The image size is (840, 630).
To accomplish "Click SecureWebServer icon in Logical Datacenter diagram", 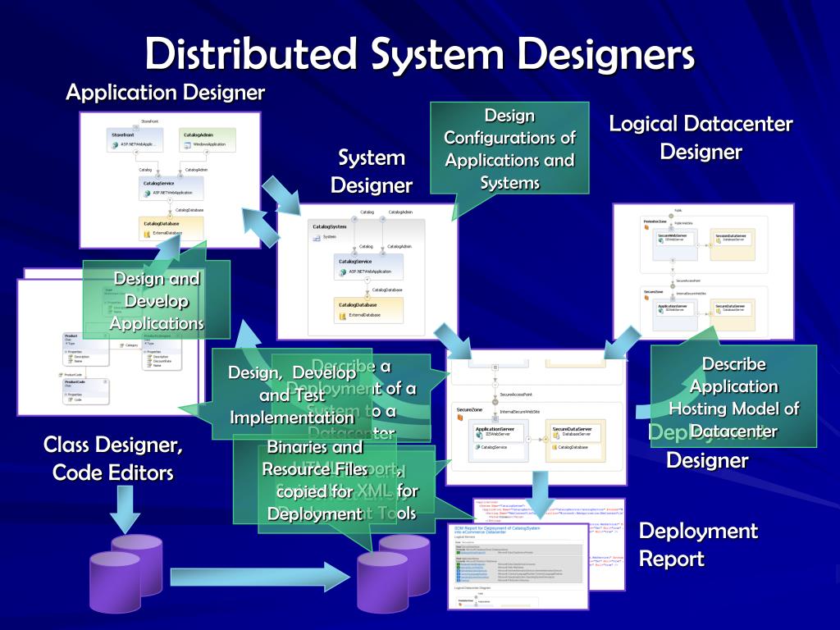I will pos(660,240).
